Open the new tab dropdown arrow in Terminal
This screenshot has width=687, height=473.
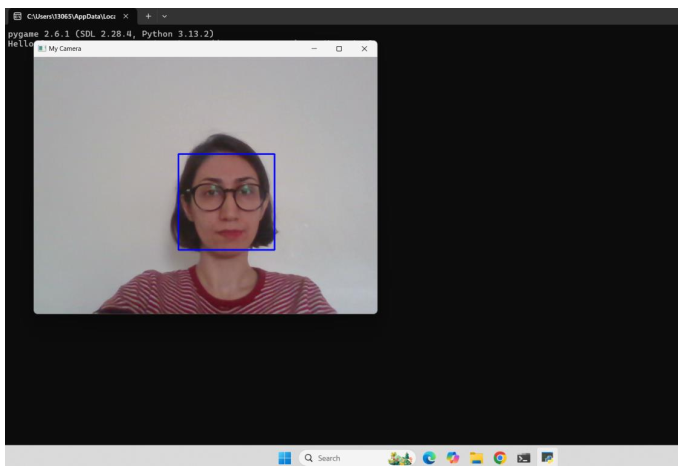pos(164,15)
